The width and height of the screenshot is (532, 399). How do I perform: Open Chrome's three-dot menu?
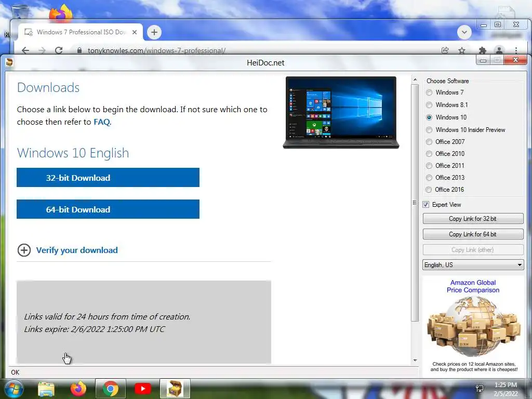point(516,50)
